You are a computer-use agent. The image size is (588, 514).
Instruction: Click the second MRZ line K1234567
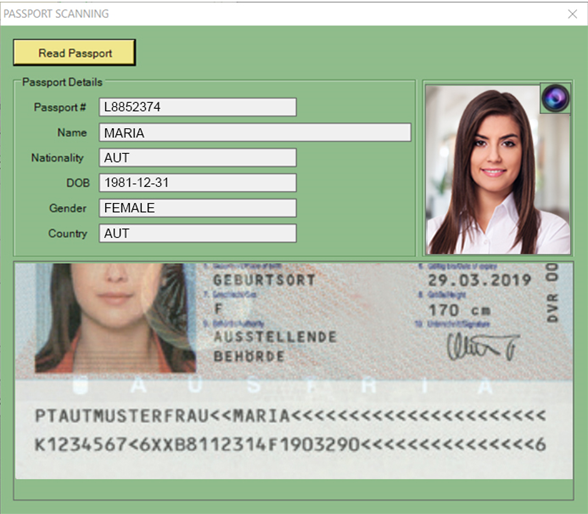[x=290, y=445]
